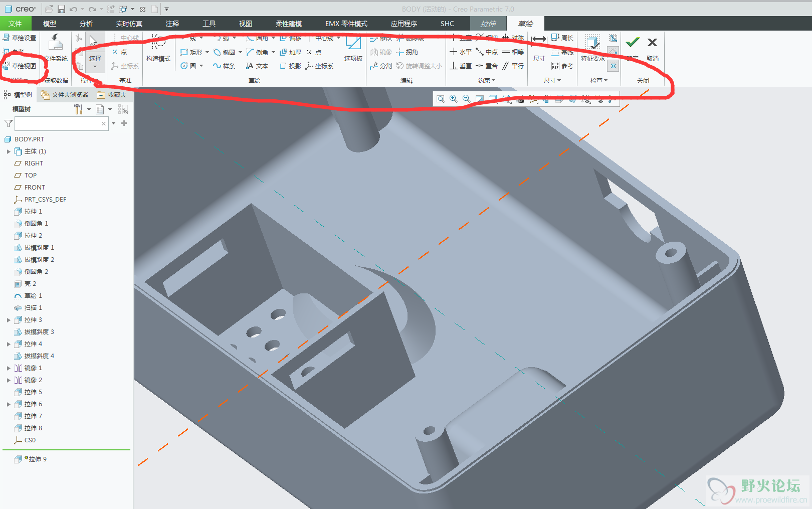Expand the 镜像 1 tree node
Viewport: 812px width, 509px height.
tap(9, 368)
